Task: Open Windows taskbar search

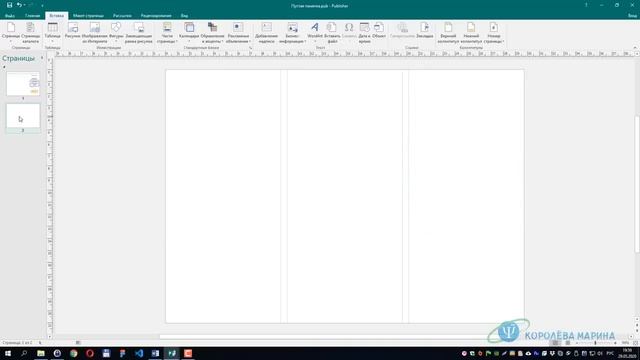Action: tap(24, 353)
